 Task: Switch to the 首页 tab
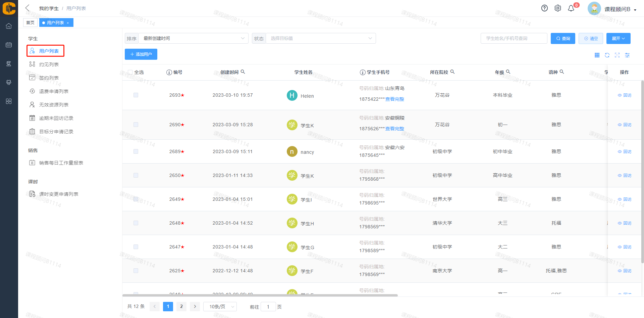[30, 22]
